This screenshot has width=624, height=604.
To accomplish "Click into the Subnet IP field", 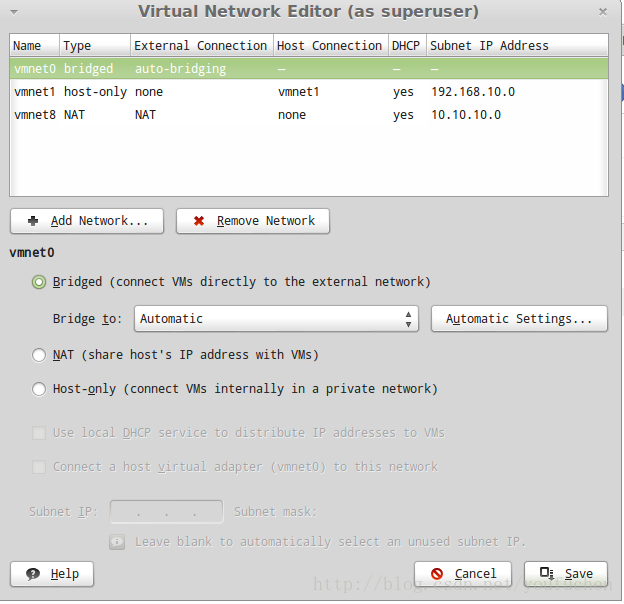I will click(166, 511).
